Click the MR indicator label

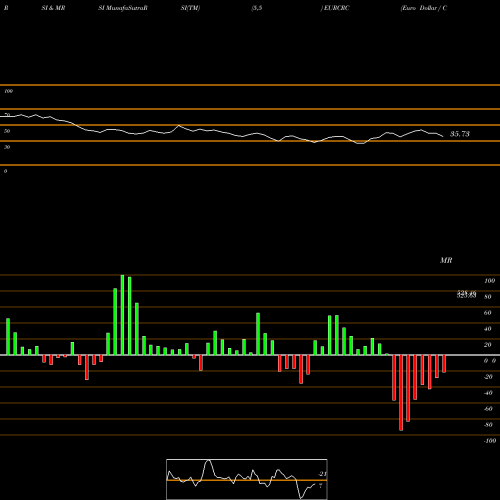click(x=446, y=260)
